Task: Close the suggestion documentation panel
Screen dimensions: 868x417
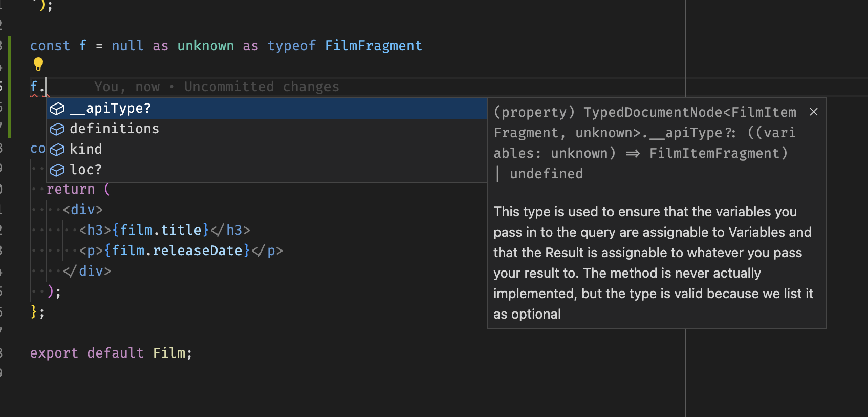Action: pyautogui.click(x=813, y=112)
